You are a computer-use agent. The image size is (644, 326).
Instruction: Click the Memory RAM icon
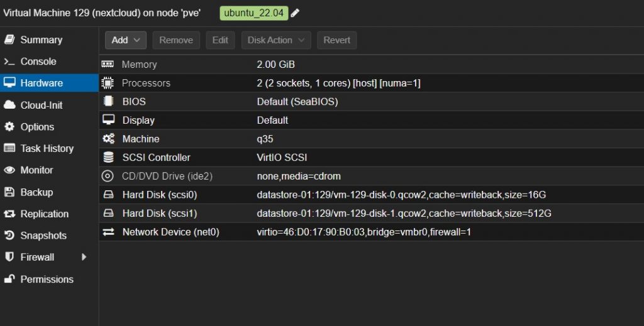[x=108, y=64]
